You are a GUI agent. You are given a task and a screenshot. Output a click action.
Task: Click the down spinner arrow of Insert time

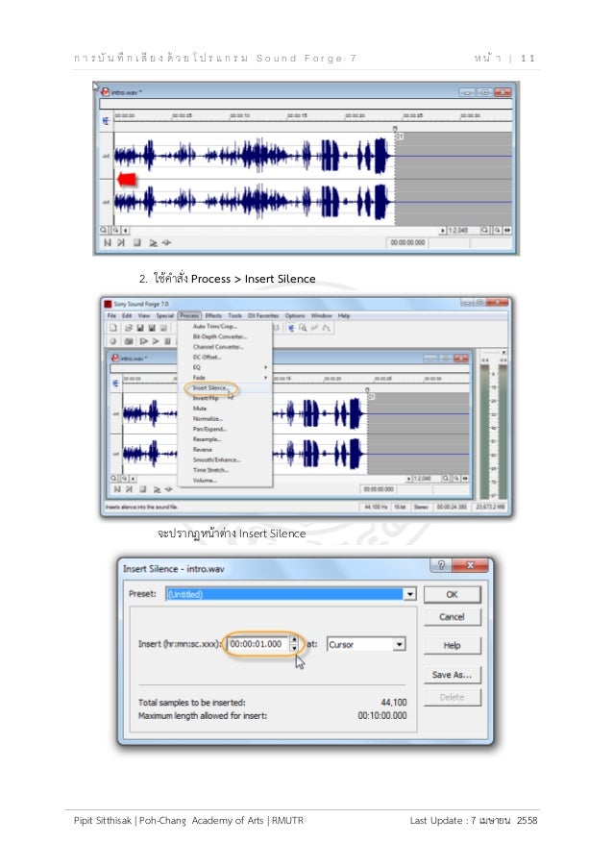(294, 648)
